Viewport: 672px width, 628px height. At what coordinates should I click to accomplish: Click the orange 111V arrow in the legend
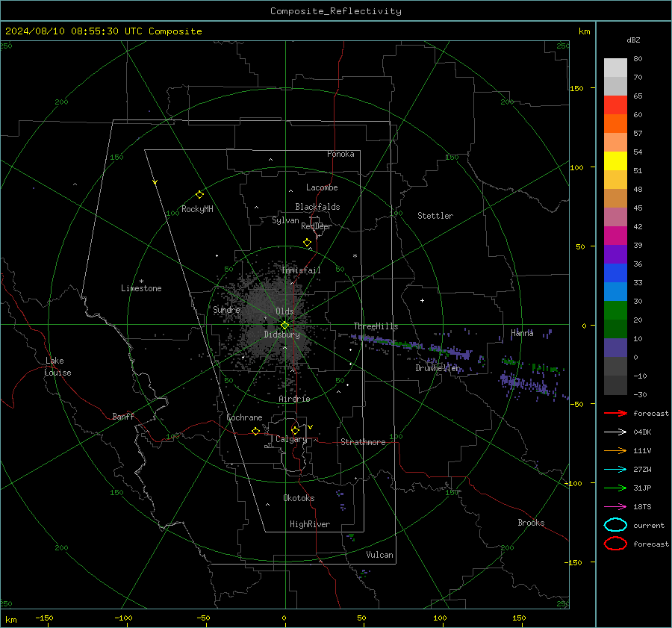(x=615, y=450)
